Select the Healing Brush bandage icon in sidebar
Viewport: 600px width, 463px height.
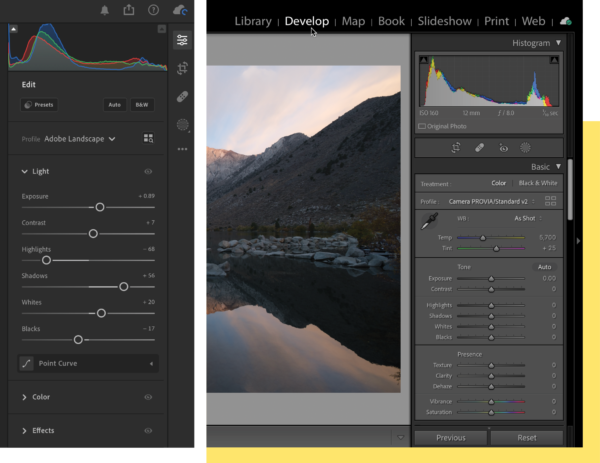pyautogui.click(x=183, y=96)
